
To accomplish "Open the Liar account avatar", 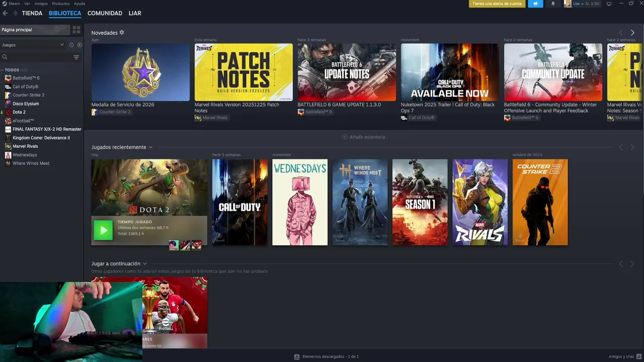I will tap(568, 4).
